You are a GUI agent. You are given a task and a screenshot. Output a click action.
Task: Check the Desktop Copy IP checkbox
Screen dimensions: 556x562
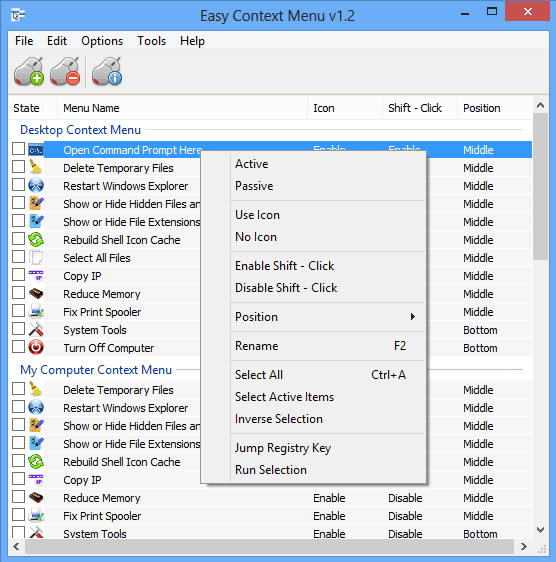click(18, 274)
